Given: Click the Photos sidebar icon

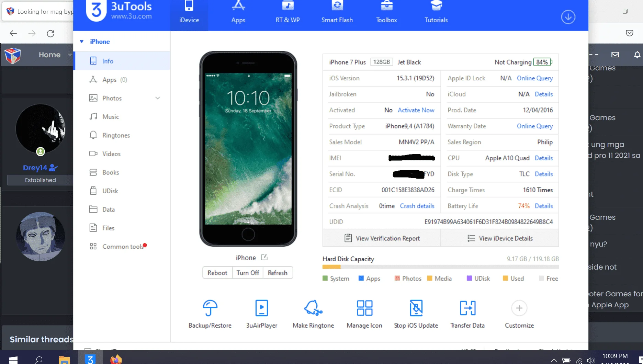Looking at the screenshot, I should [x=93, y=98].
